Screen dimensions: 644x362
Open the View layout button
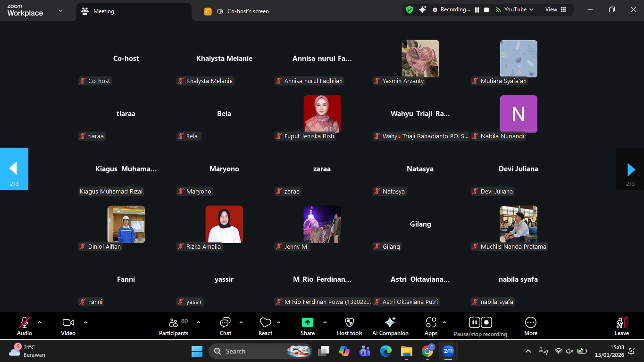(555, 10)
